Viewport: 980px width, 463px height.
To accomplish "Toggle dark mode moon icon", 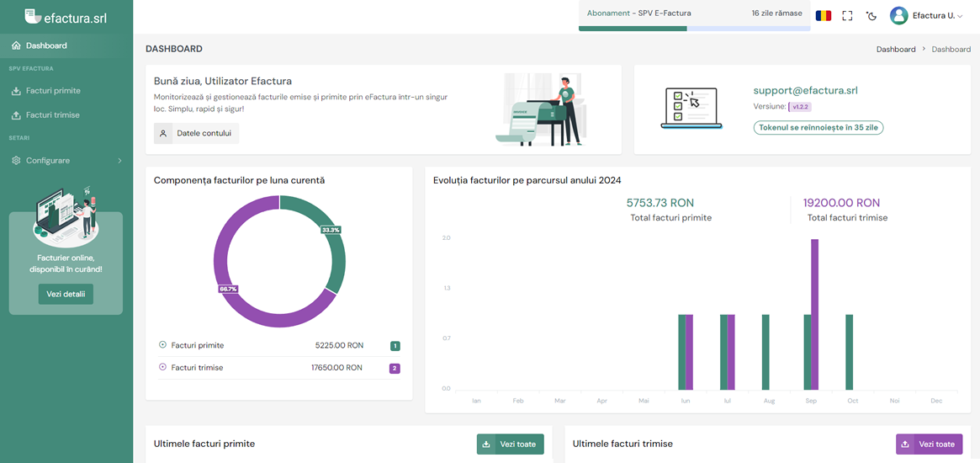I will pos(871,15).
